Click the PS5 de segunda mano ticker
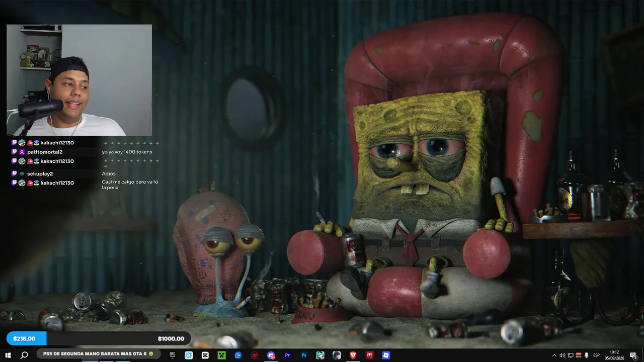The height and width of the screenshot is (362, 644). pos(98,354)
